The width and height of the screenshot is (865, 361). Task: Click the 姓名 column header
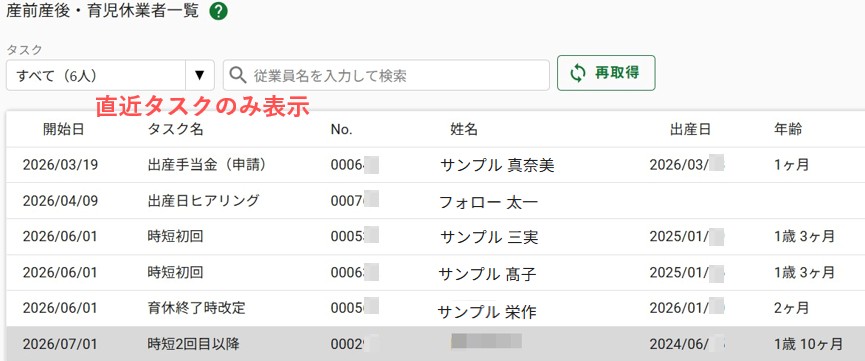(464, 130)
